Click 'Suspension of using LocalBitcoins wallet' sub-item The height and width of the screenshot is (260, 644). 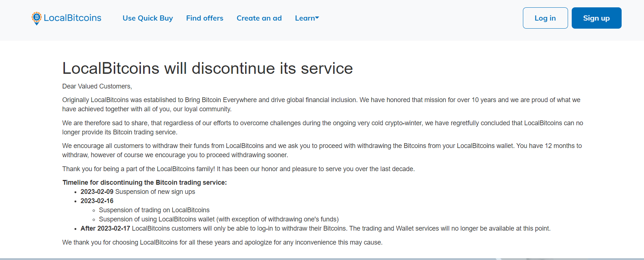[x=219, y=219]
